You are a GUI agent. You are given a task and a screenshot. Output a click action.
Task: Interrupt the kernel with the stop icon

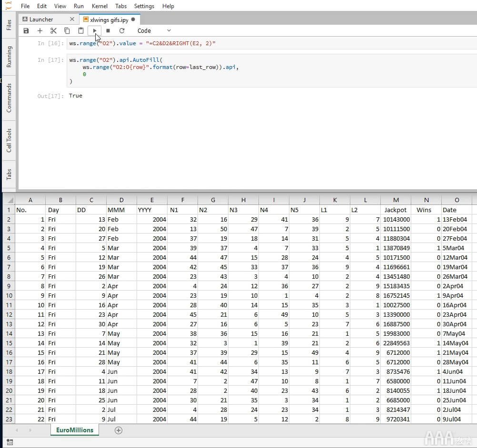click(108, 31)
